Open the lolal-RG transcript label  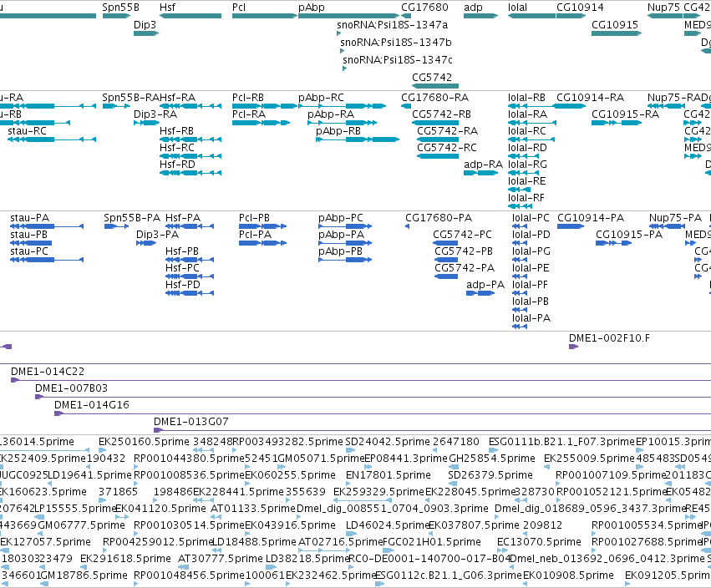coord(527,164)
